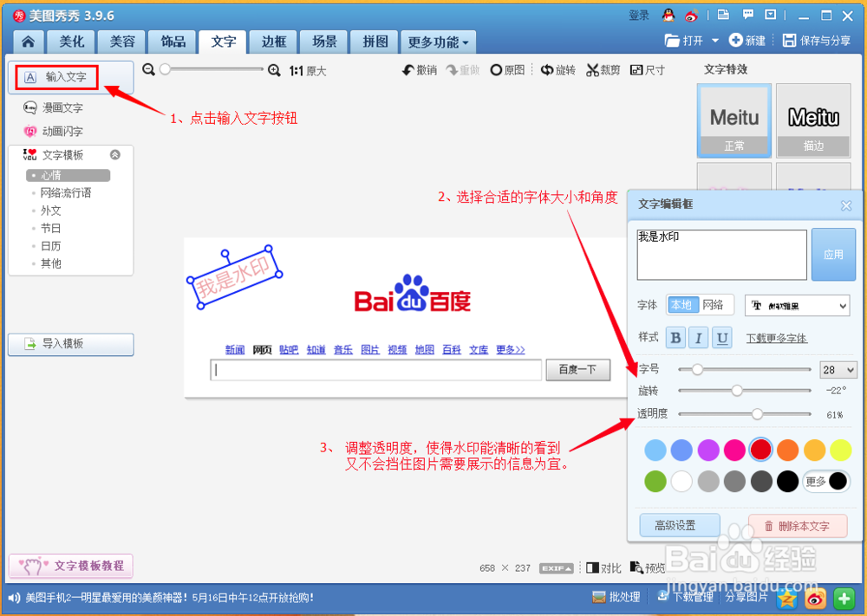Select the 文字 tab
This screenshot has height=616, width=867.
223,42
